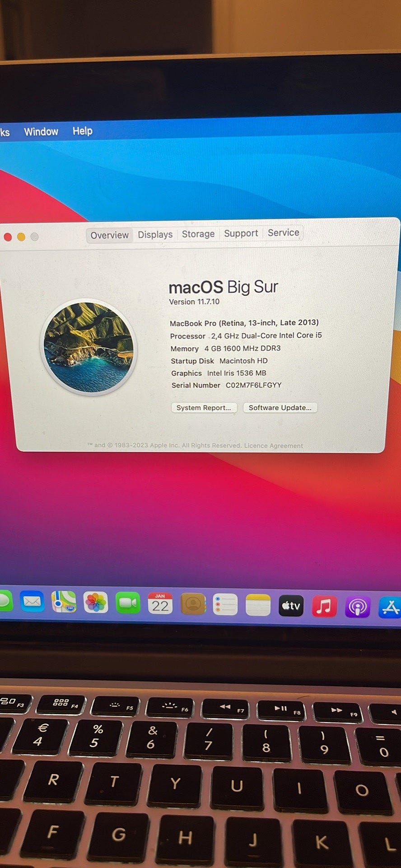The height and width of the screenshot is (868, 401).
Task: Click the macOS Big Sur heading
Action: coord(223,287)
